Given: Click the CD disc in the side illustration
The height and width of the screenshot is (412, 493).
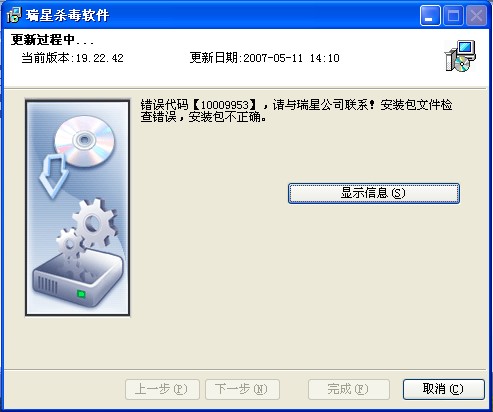Looking at the screenshot, I should [85, 141].
